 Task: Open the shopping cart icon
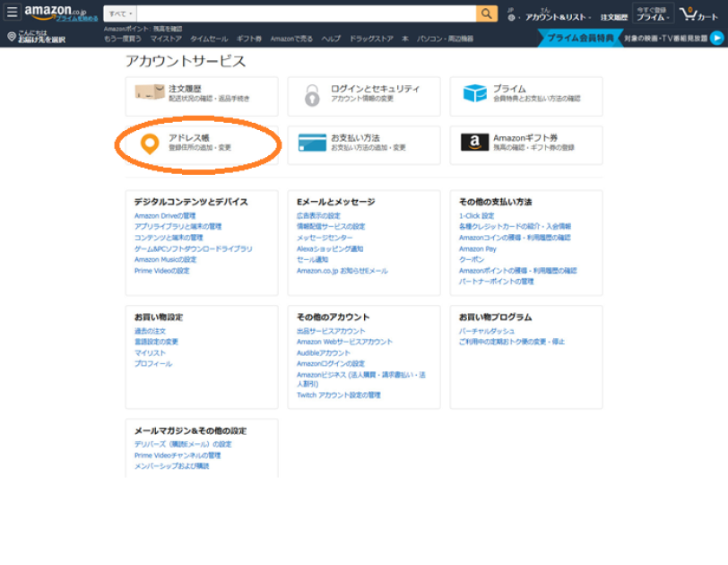693,14
